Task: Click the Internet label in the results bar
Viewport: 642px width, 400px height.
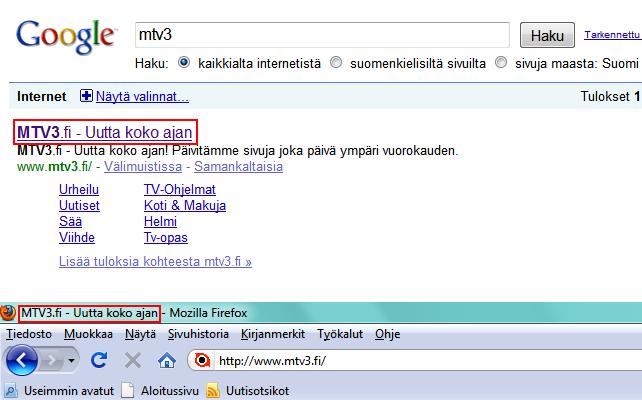Action: click(x=41, y=97)
